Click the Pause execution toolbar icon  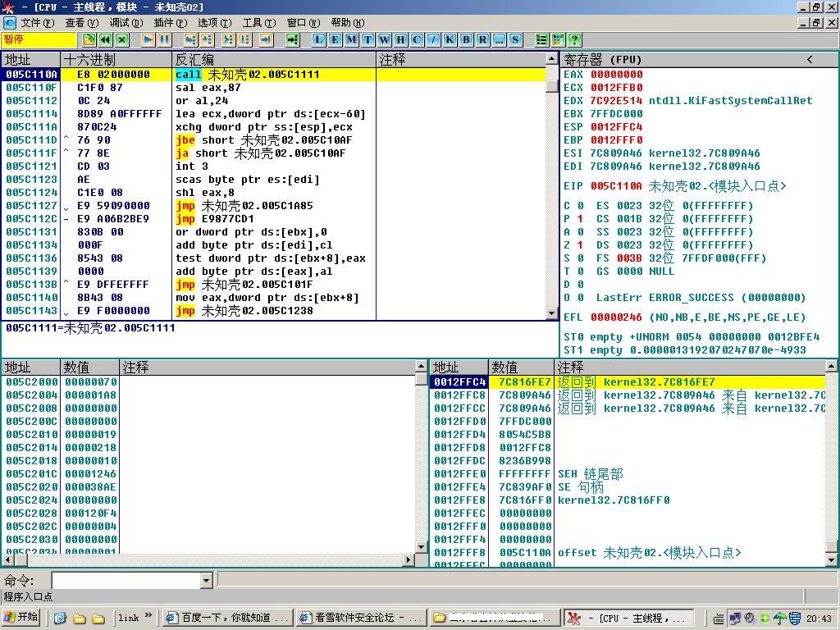pos(164,39)
